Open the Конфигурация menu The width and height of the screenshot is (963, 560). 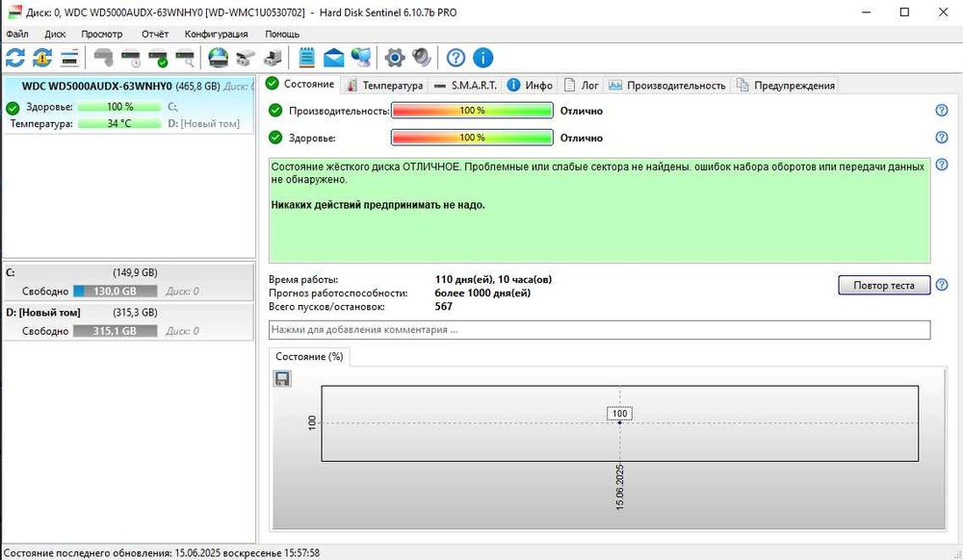click(x=216, y=34)
